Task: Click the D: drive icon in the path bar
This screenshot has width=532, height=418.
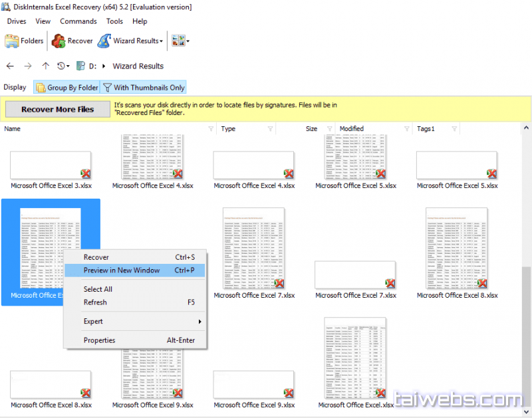Action: coord(80,66)
